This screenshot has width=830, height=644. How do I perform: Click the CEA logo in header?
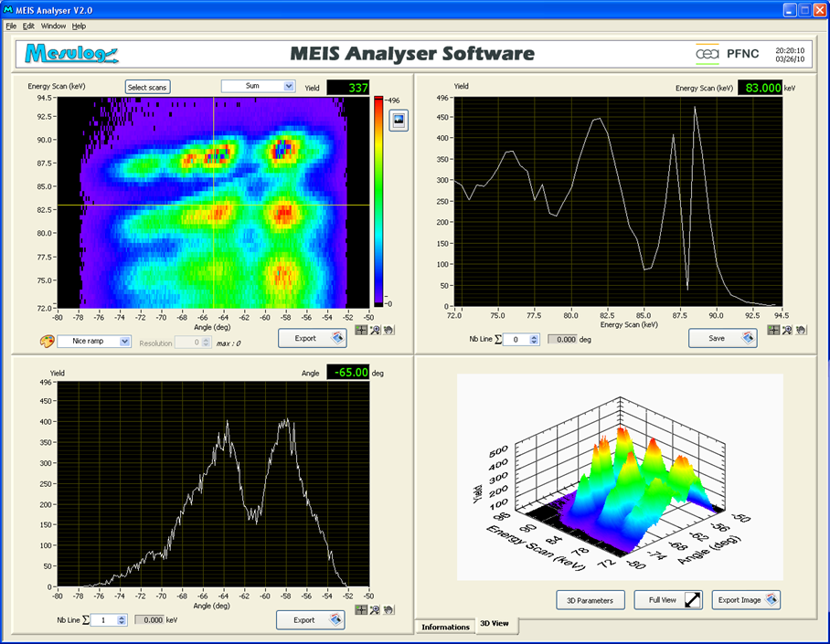point(708,54)
